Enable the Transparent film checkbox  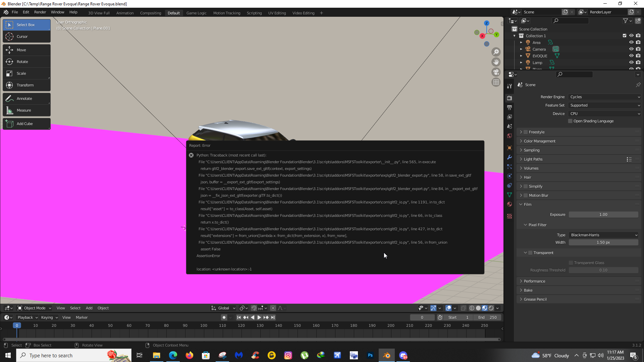point(530,253)
